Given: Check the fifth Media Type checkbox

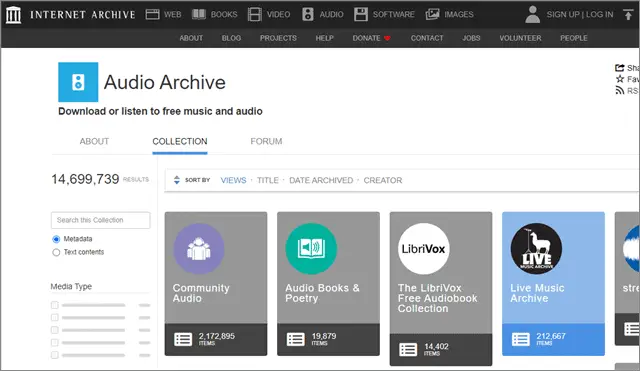Looking at the screenshot, I should pyautogui.click(x=55, y=355).
